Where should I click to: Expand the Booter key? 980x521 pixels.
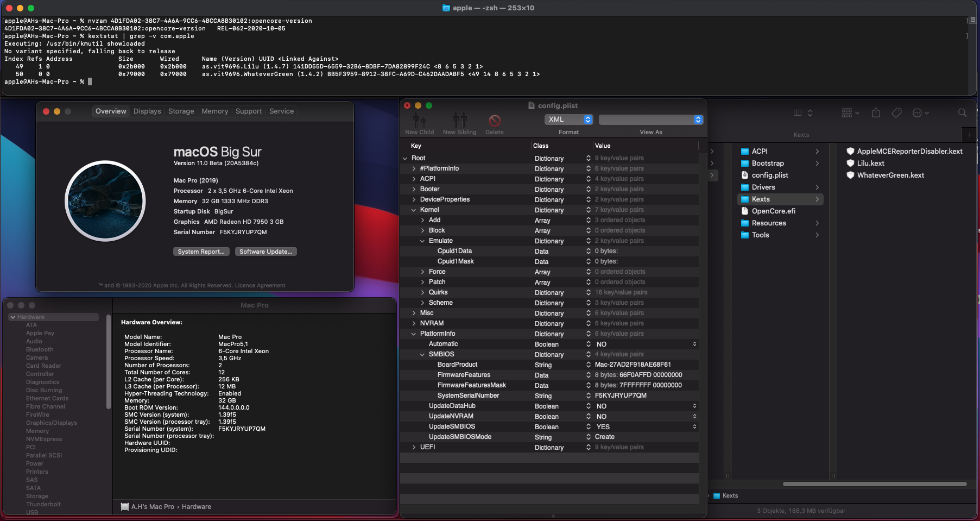[x=414, y=189]
